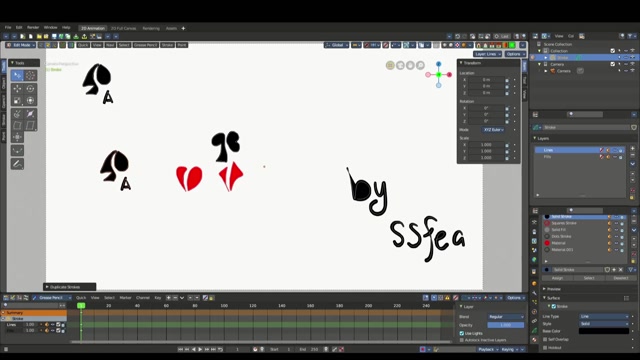Select the Interpolate tool at toolbar bottom
This screenshot has height=360, width=640.
(x=17, y=164)
